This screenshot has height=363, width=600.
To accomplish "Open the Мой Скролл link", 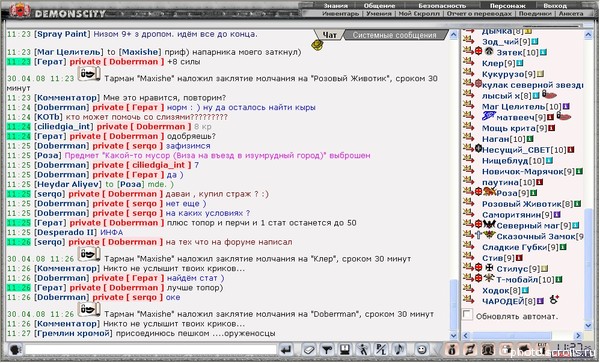I will (419, 13).
